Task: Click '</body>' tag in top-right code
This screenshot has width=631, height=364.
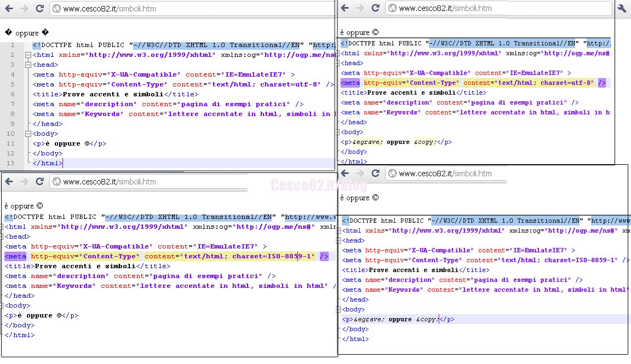Action: pos(354,152)
